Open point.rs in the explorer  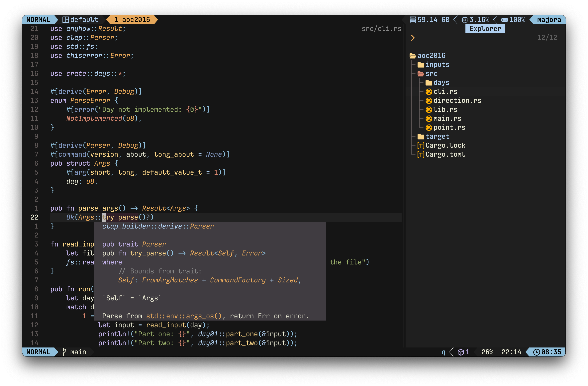coord(449,128)
